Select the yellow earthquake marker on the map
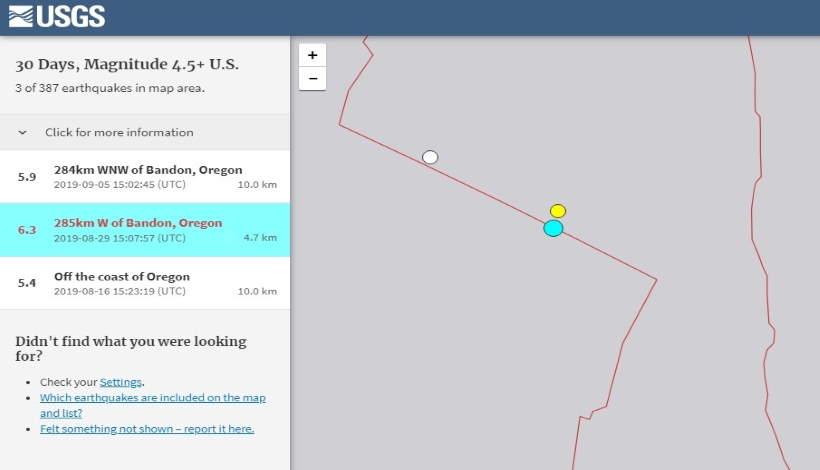 [x=558, y=211]
